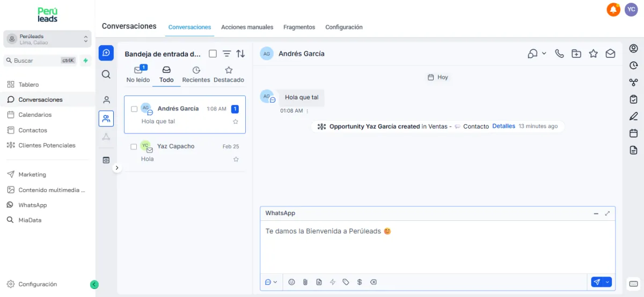
Task: Open the notifications bell
Action: (613, 10)
